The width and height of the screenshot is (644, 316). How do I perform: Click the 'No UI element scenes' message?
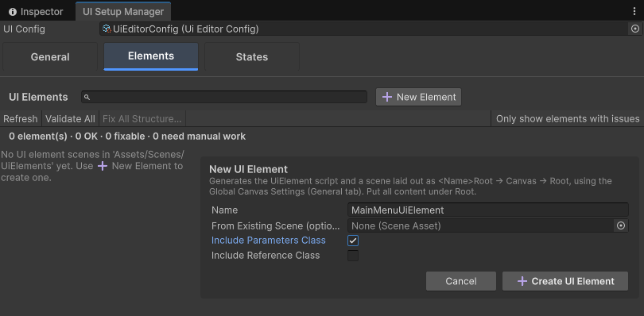point(92,166)
